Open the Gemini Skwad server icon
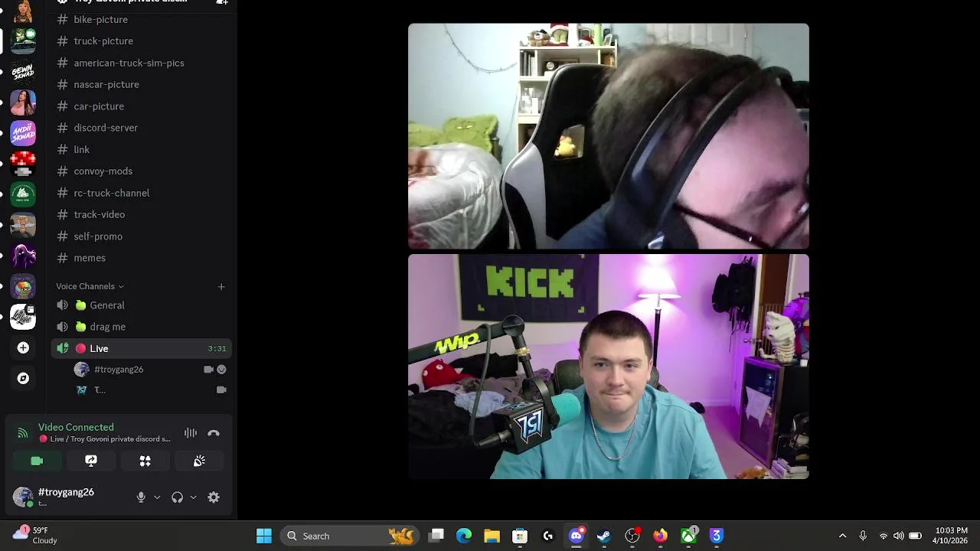This screenshot has width=980, height=551. coord(23,72)
